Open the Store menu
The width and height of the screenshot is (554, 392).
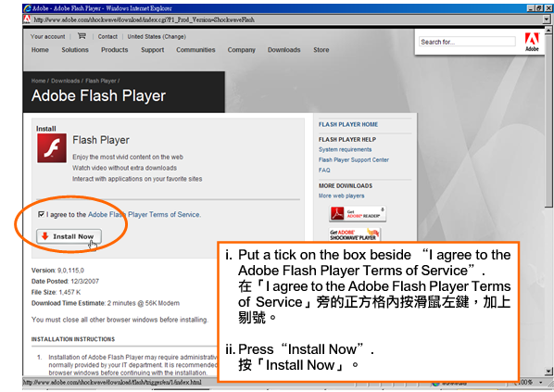click(x=321, y=50)
